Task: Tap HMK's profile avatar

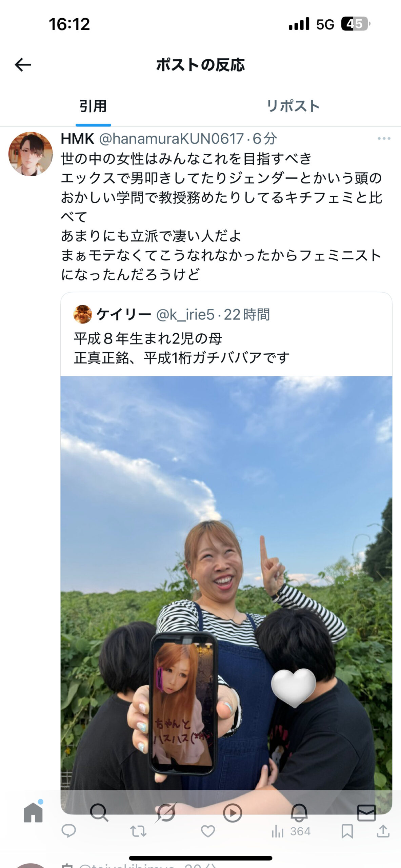Action: click(31, 154)
